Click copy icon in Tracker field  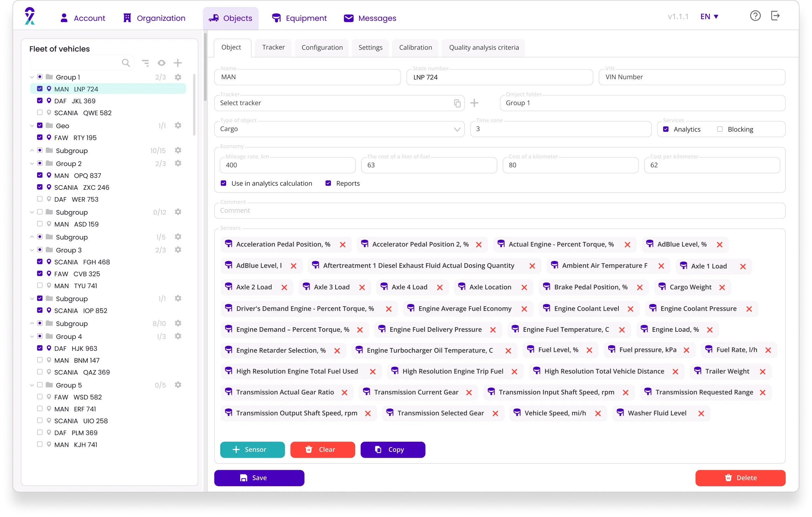pos(457,103)
